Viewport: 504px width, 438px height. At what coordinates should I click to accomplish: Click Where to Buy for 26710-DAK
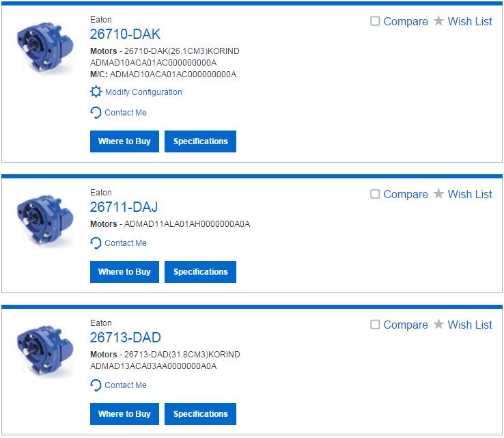[124, 141]
